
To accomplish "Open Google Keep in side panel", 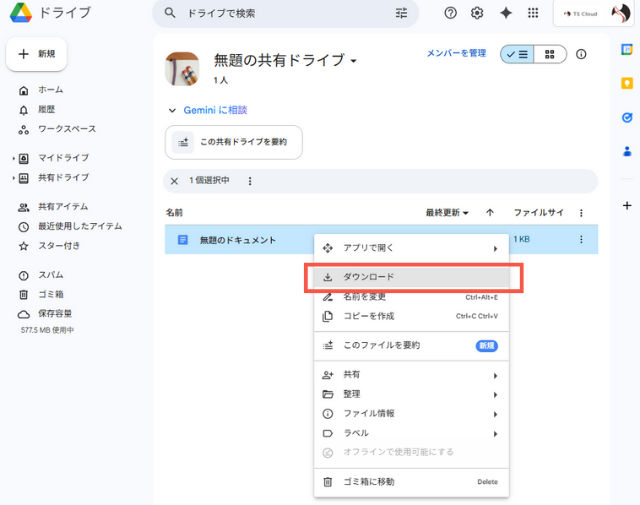I will pyautogui.click(x=627, y=83).
